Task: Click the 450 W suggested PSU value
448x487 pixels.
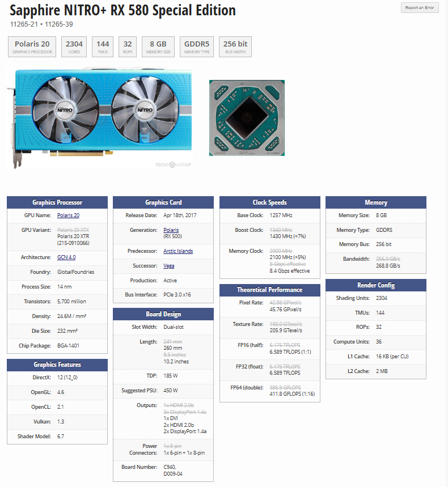Action: pos(171,391)
